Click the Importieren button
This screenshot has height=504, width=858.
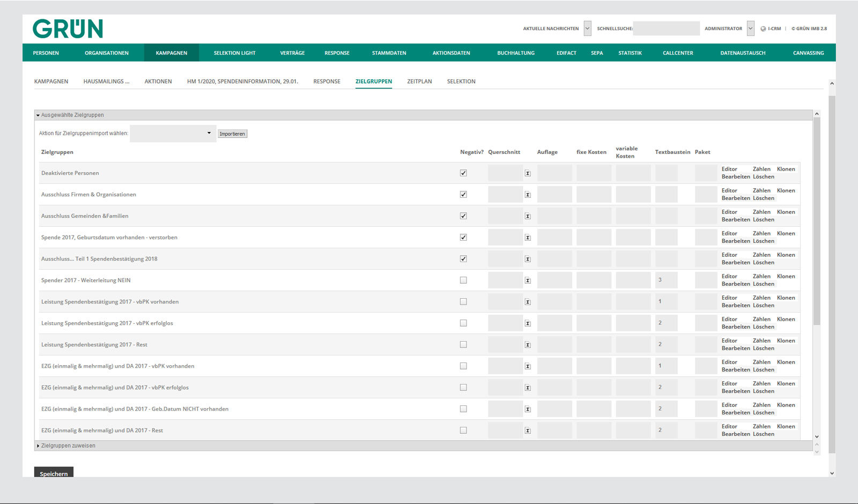[x=232, y=134]
